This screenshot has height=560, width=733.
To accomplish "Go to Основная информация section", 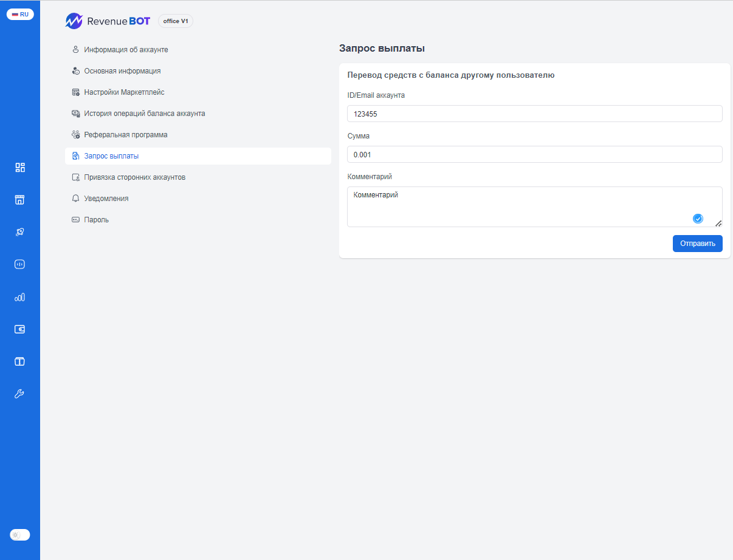I will [x=198, y=71].
